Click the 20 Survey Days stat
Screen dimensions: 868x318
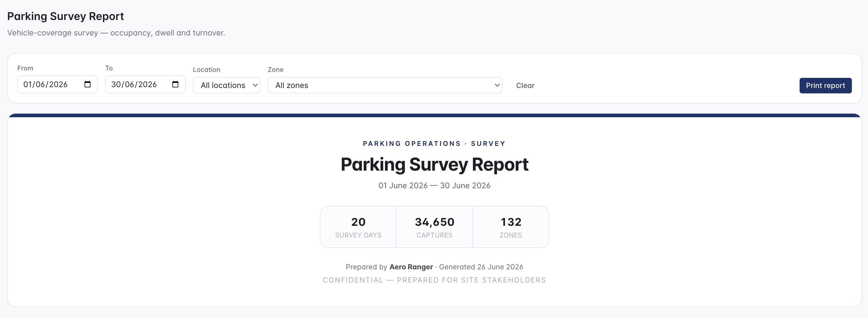(358, 227)
